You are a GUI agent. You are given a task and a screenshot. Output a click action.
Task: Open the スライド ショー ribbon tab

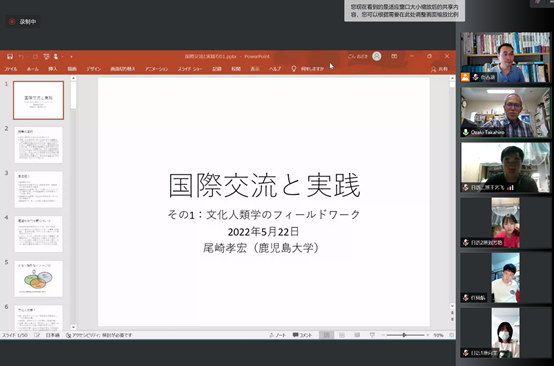tap(190, 69)
